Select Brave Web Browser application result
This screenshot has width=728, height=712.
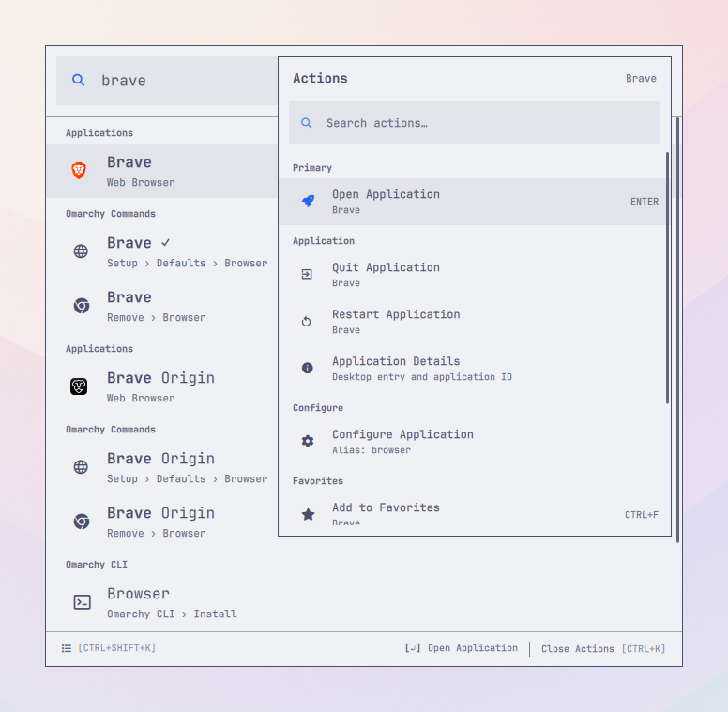tap(162, 171)
